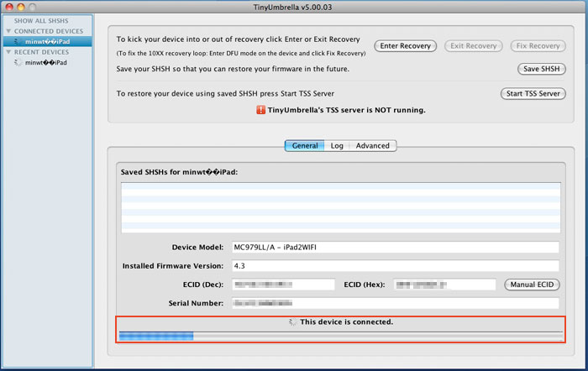Select minwt iPad under Recent Devices

click(x=45, y=63)
